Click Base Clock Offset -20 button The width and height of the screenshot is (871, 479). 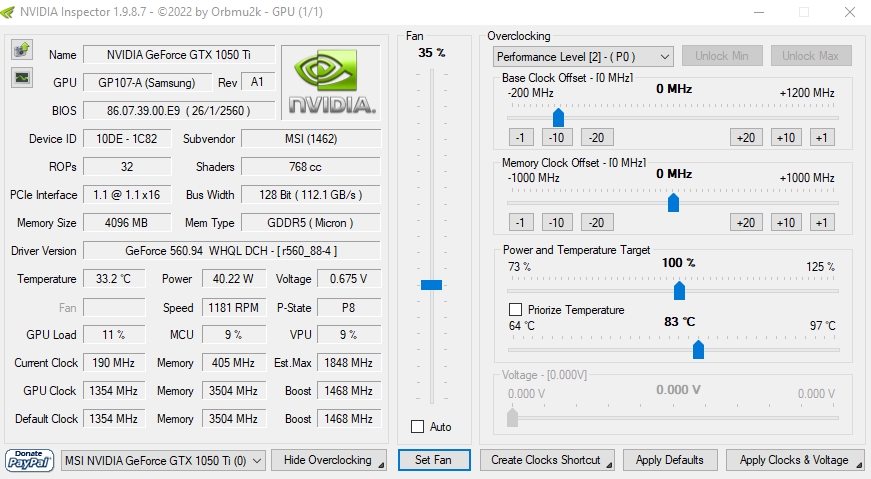tap(597, 137)
